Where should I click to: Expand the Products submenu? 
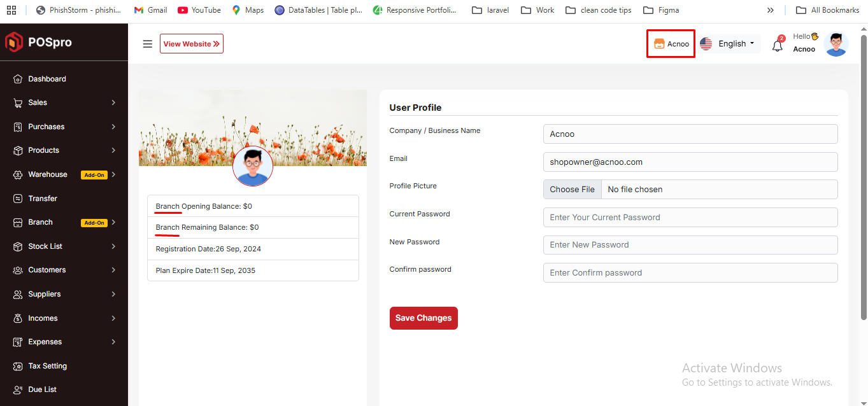[43, 150]
